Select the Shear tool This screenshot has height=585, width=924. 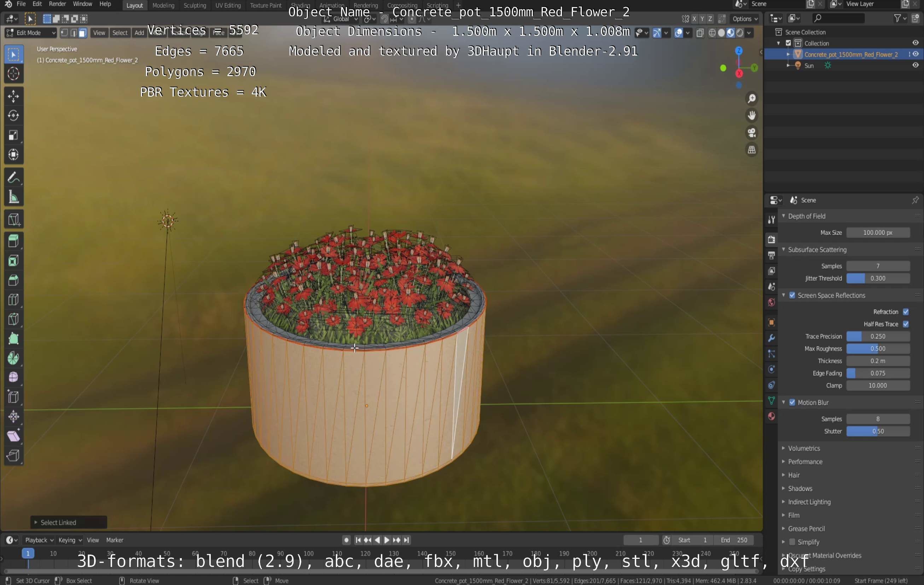pyautogui.click(x=13, y=436)
